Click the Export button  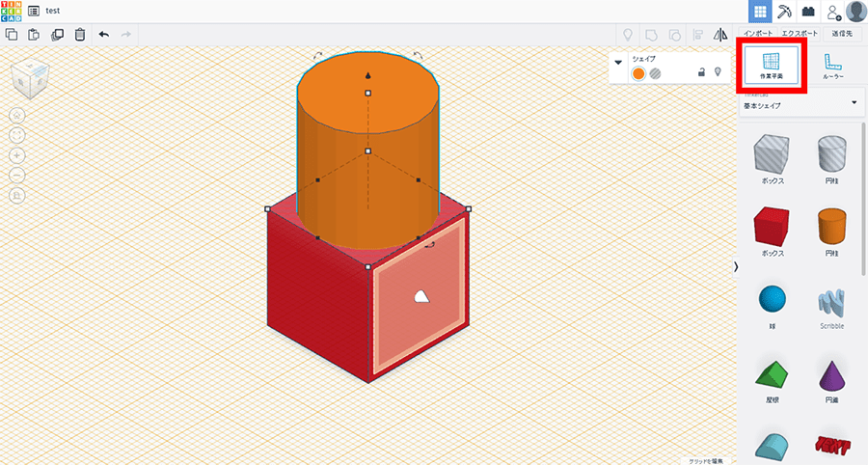coord(800,33)
